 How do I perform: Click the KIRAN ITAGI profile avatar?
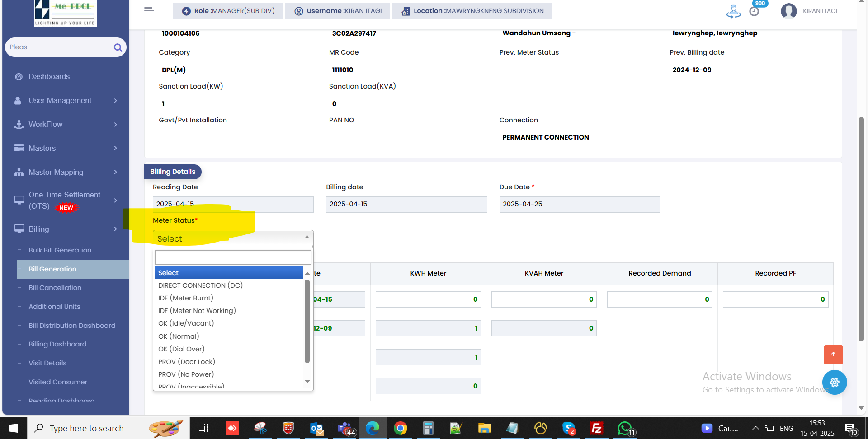(x=788, y=11)
